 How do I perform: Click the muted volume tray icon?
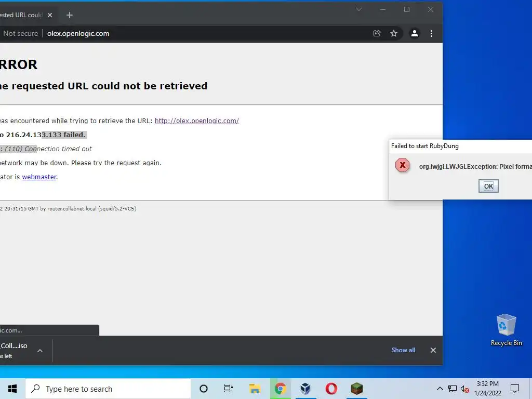[464, 389]
